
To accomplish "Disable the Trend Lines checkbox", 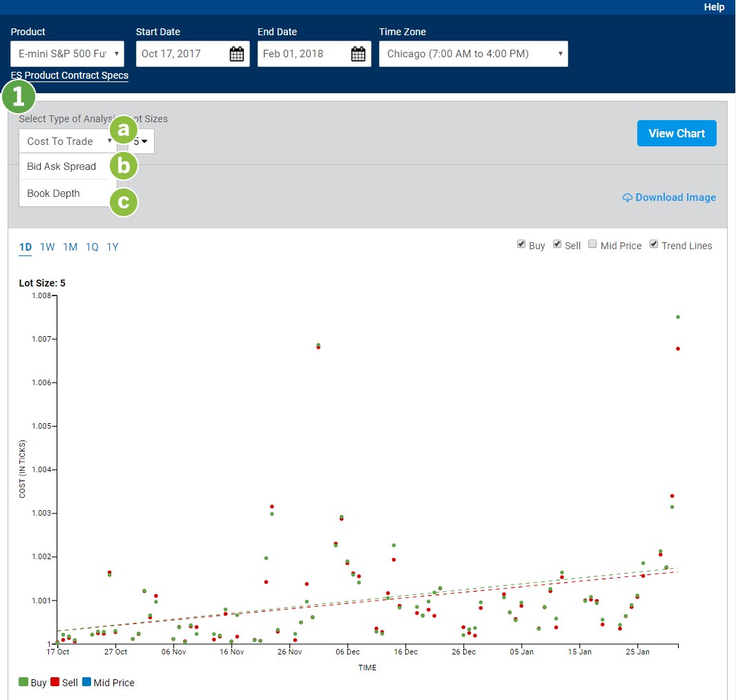I will 654,244.
